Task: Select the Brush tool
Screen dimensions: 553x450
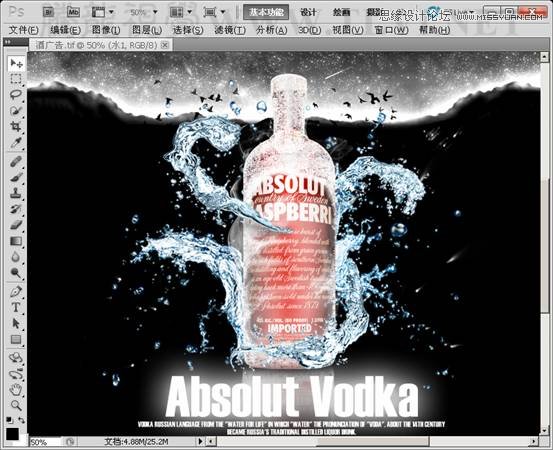Action: pos(16,177)
